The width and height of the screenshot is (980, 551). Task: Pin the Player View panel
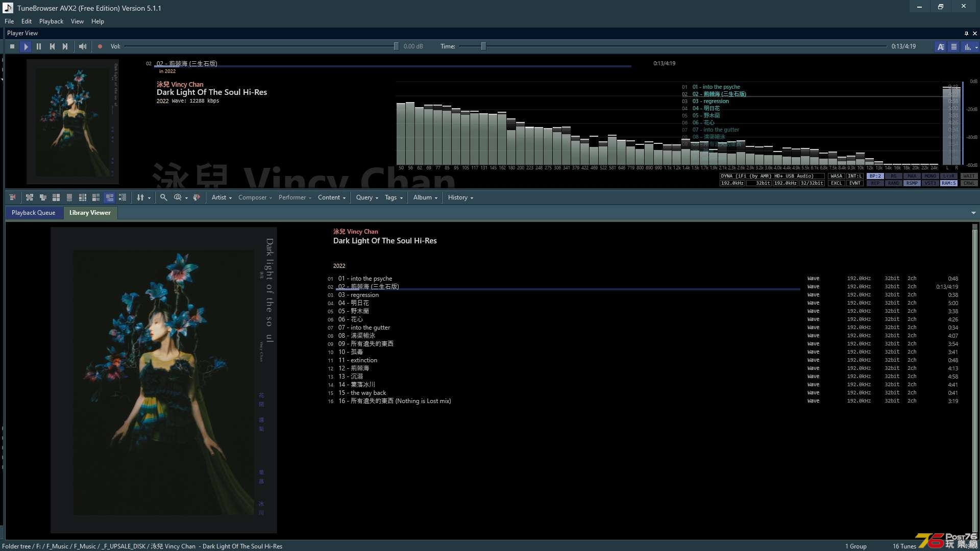(x=966, y=33)
